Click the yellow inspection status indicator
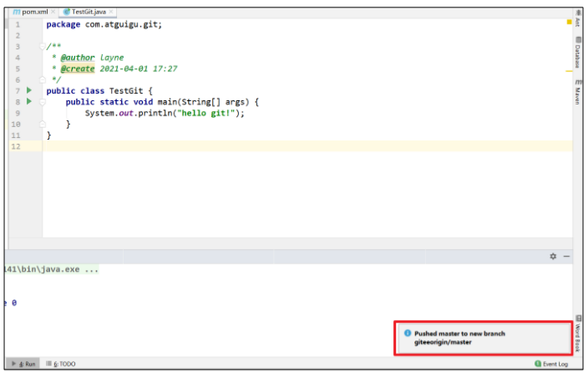The image size is (588, 372). tap(569, 22)
